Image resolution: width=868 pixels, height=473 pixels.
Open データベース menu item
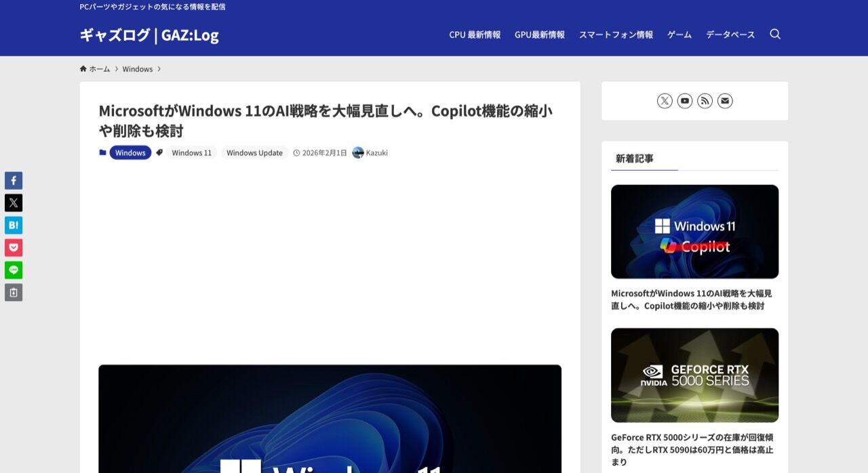click(x=730, y=35)
